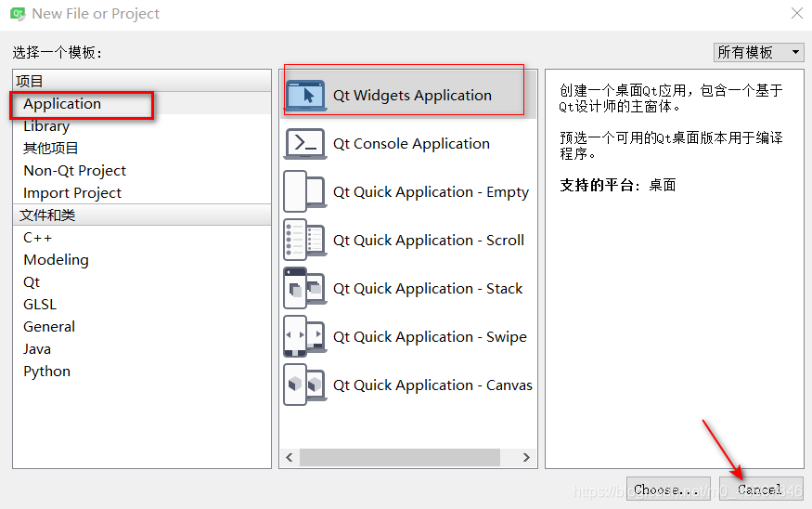Choose the Python file category

point(47,372)
